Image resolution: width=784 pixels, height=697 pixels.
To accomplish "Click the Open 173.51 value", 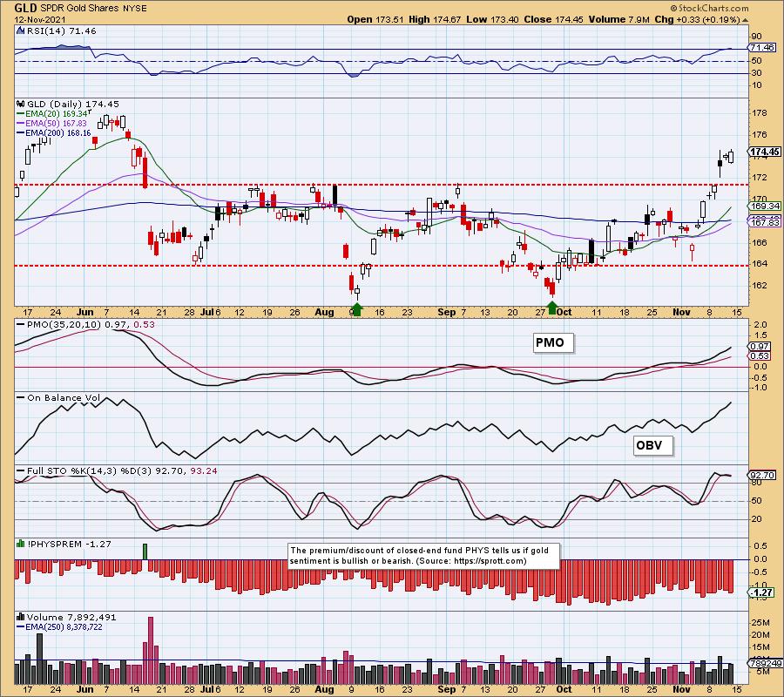I will [x=375, y=19].
